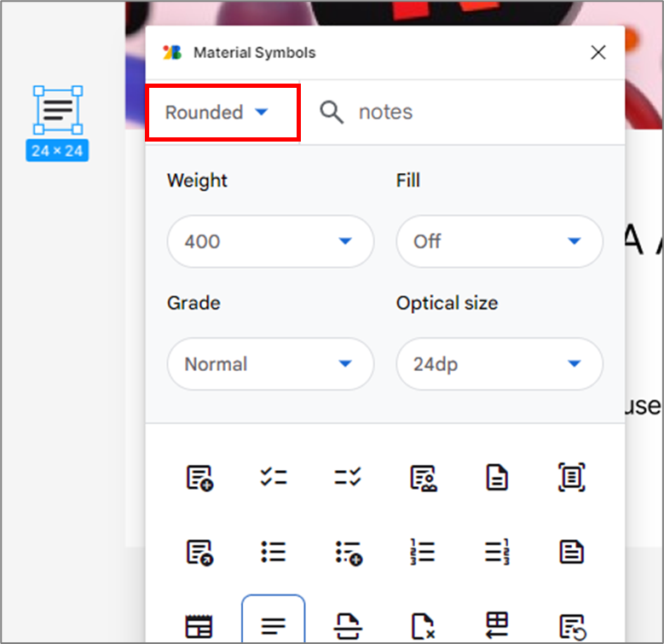Select the list with restore arrow icon
Viewport: 664px width, 644px height.
pos(573,627)
